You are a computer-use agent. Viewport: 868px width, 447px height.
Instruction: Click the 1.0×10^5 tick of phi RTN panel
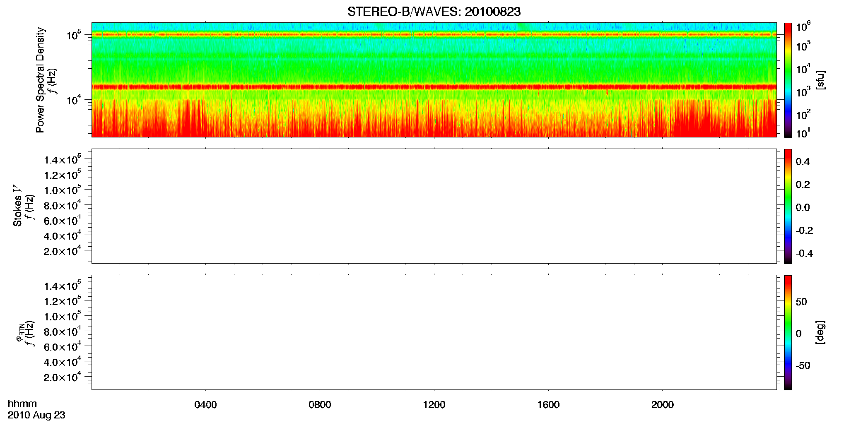click(x=63, y=316)
